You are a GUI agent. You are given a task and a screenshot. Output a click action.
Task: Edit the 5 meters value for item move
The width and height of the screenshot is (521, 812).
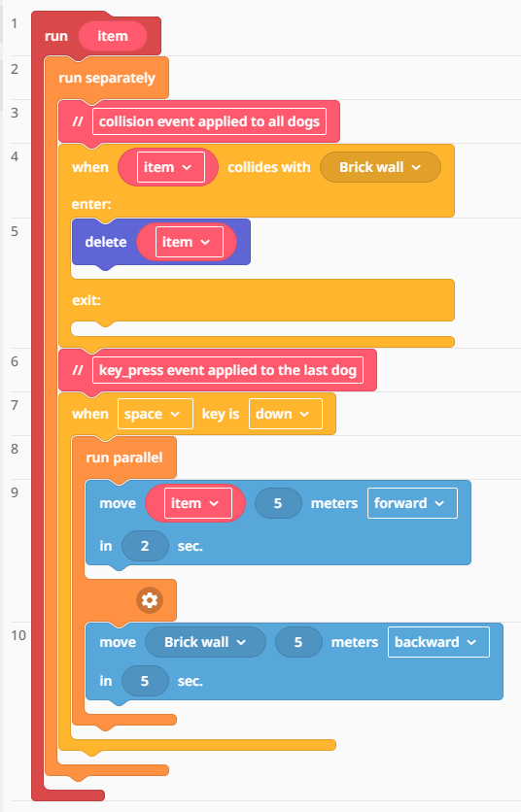(x=278, y=503)
